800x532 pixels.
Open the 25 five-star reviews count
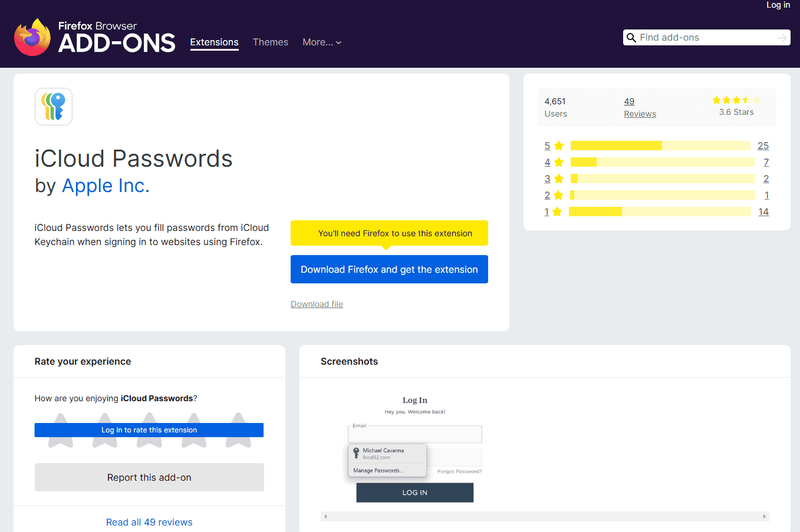pyautogui.click(x=763, y=146)
